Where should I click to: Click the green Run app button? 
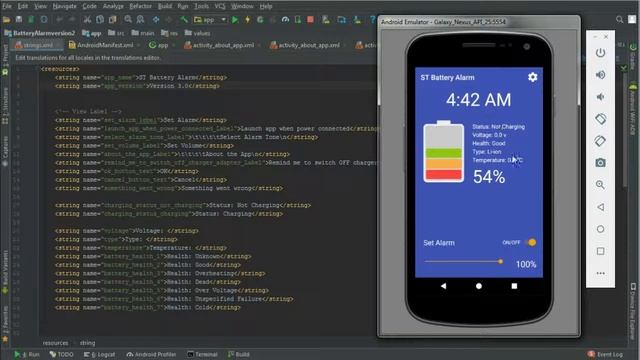235,19
